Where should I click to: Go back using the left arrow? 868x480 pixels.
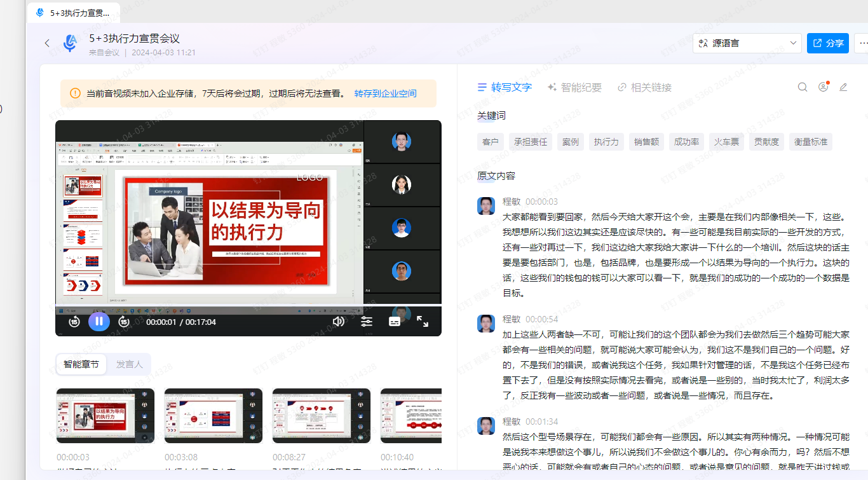[x=47, y=43]
